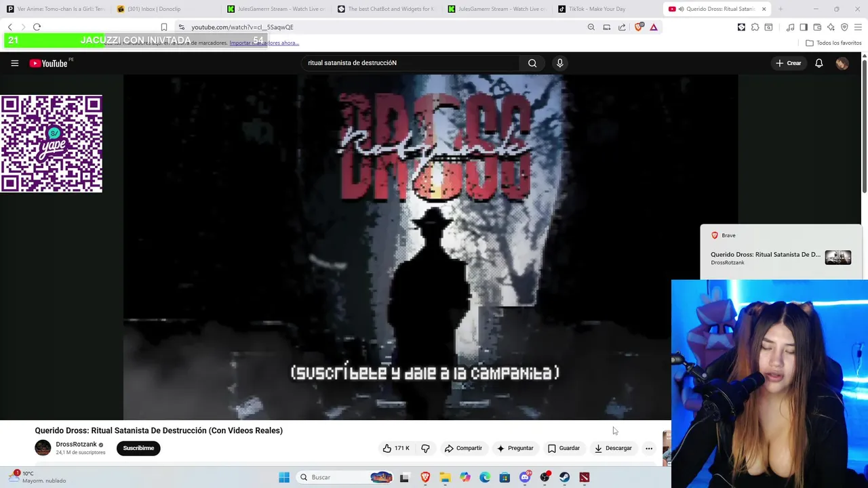Viewport: 868px width, 488px height.
Task: Open the YouTube account avatar menu
Action: coord(842,63)
